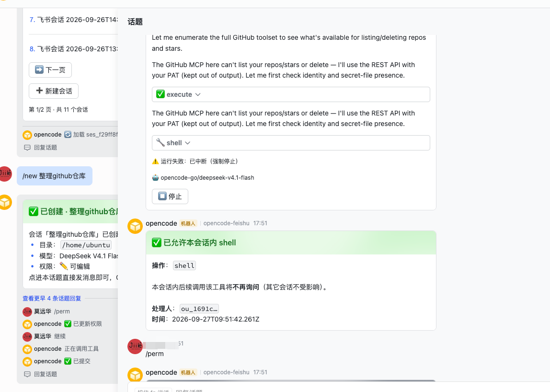Click the reply input field at thread bottom
The height and width of the screenshot is (392, 550).
(x=339, y=390)
